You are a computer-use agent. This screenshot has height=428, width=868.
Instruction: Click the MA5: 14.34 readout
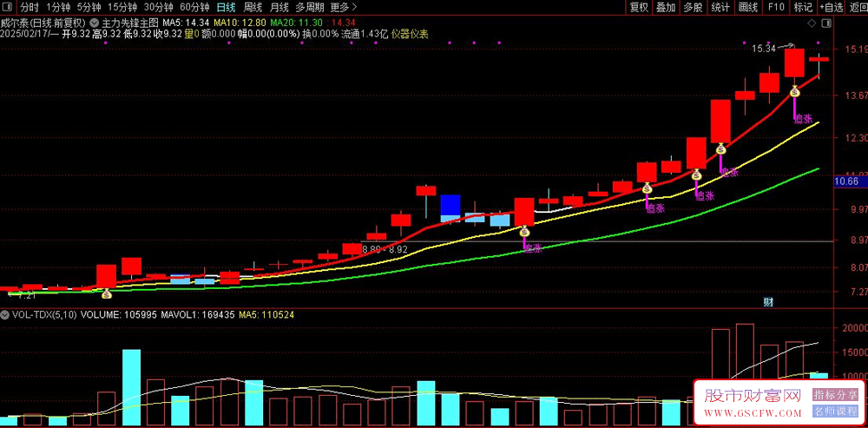pos(186,23)
